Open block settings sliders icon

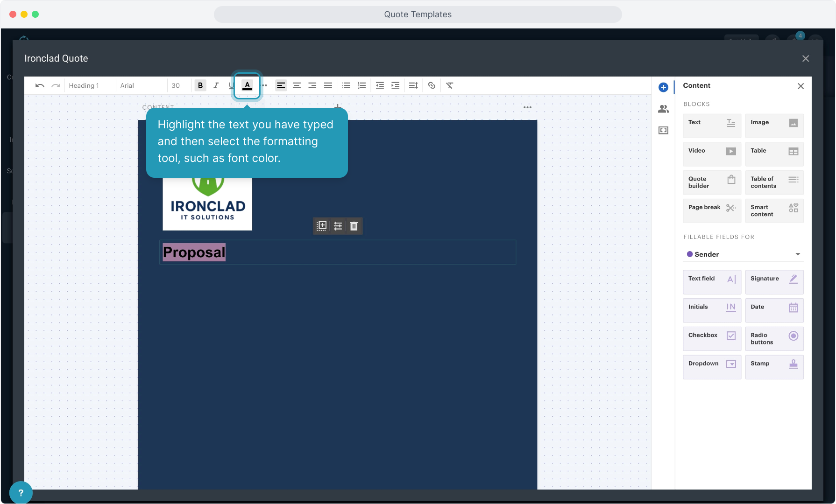click(338, 226)
